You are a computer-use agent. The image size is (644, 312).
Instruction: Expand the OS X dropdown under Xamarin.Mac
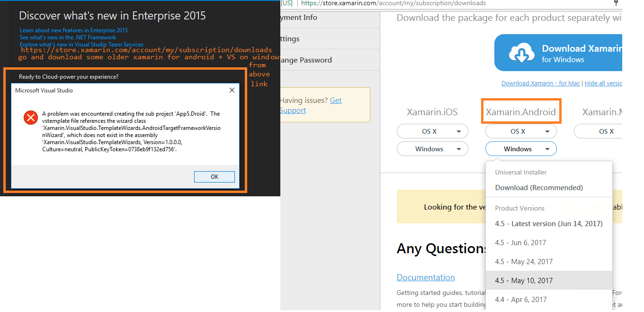(598, 131)
